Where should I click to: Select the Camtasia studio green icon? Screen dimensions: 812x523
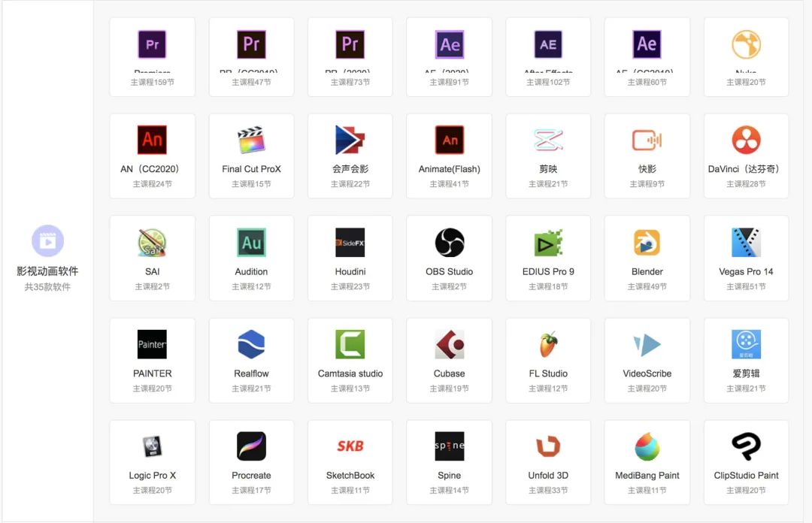[x=350, y=344]
